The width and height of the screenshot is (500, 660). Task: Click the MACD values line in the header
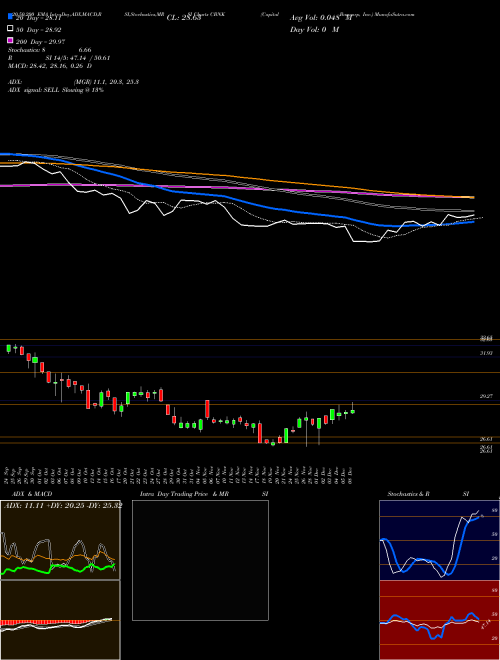click(50, 66)
